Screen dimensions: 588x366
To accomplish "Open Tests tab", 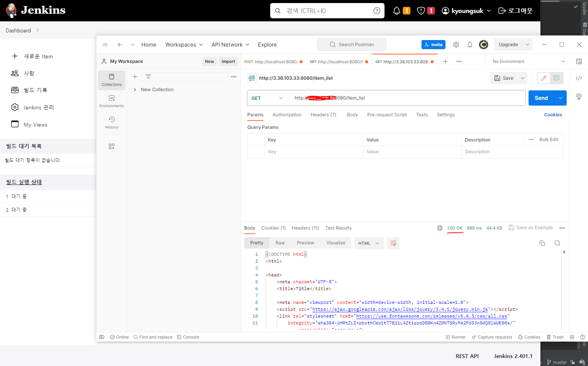I will click(422, 115).
